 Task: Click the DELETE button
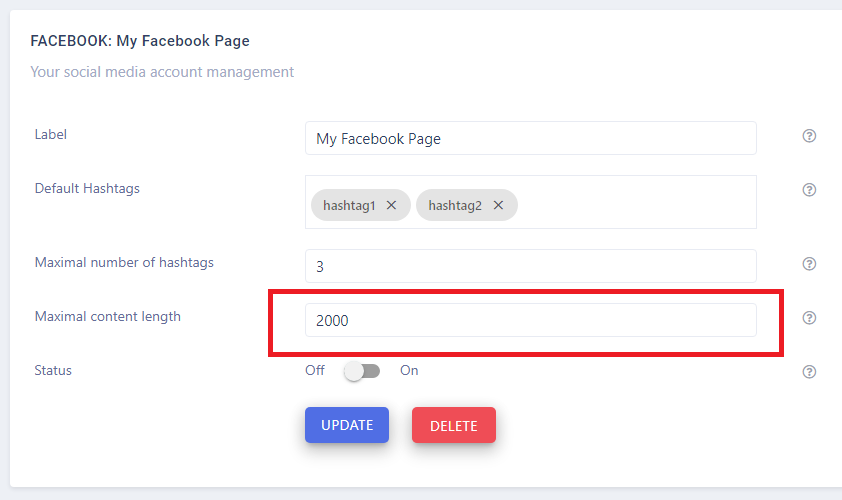(454, 425)
